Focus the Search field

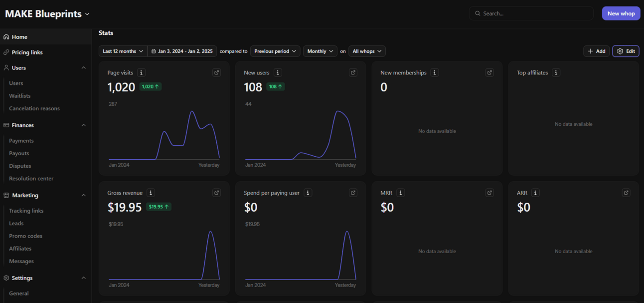(531, 13)
